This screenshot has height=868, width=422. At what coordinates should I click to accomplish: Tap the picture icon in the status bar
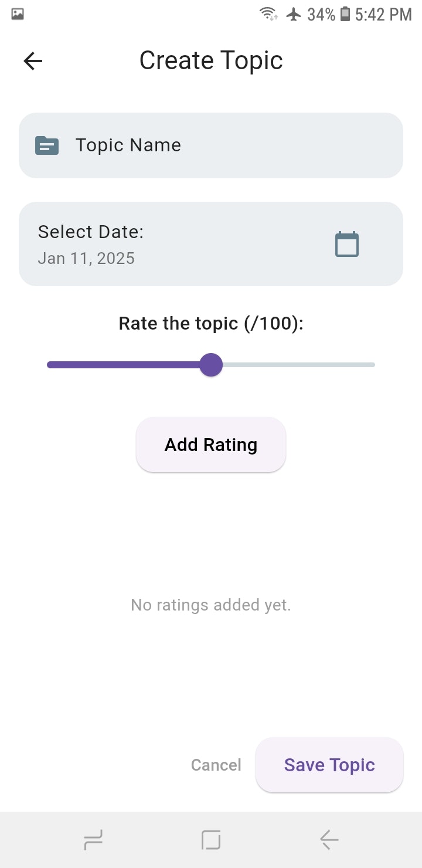coord(18,14)
